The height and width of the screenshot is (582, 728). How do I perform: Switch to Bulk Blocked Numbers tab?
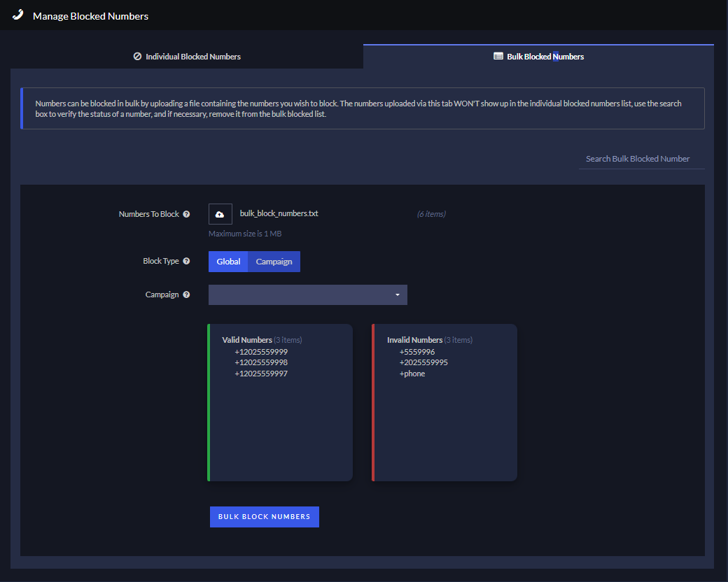click(x=538, y=57)
